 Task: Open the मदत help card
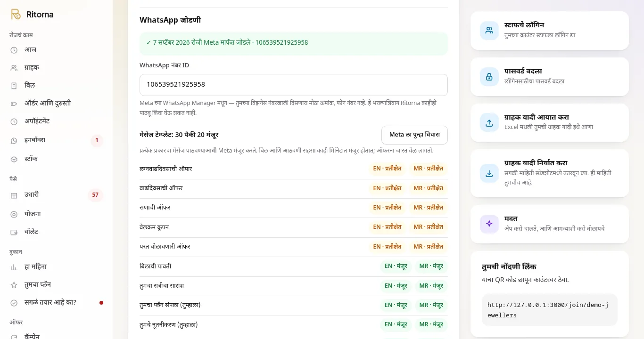(x=550, y=224)
